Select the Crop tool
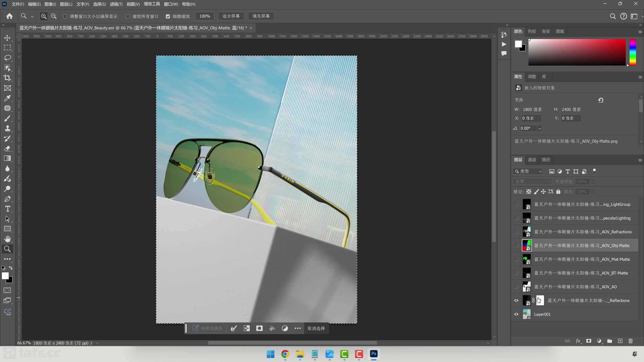The width and height of the screenshot is (644, 362). pos(7,78)
